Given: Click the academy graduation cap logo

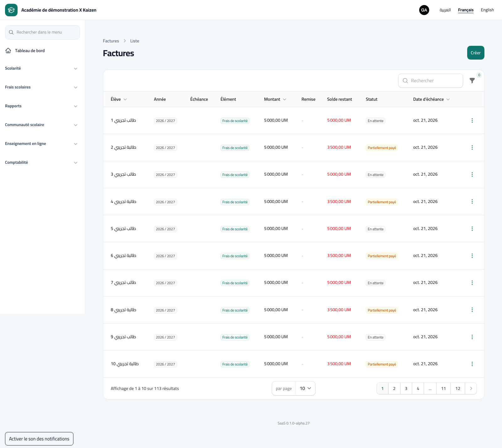Looking at the screenshot, I should tap(11, 10).
